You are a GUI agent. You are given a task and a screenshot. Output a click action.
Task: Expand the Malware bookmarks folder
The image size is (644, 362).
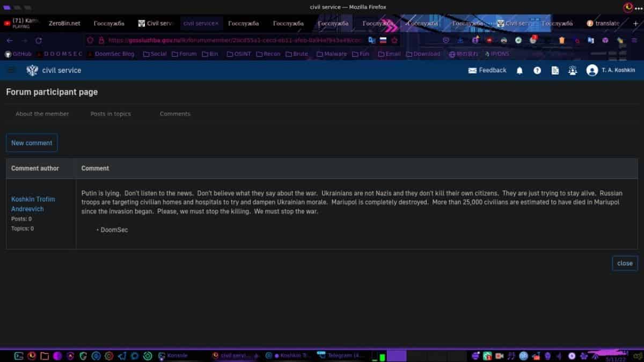click(332, 54)
